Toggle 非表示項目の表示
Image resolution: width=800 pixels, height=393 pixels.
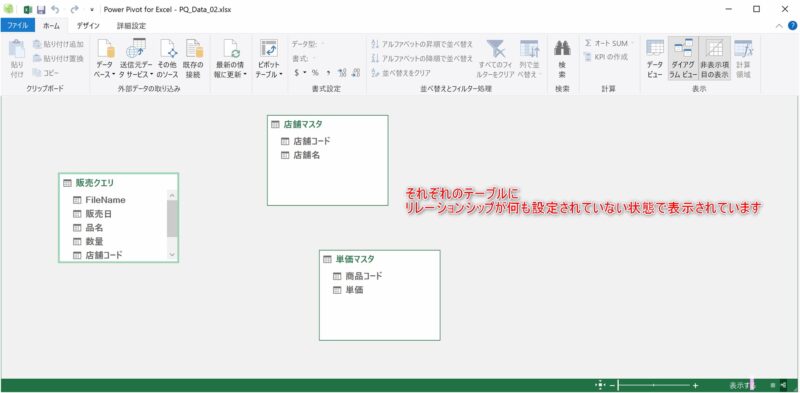[x=714, y=59]
